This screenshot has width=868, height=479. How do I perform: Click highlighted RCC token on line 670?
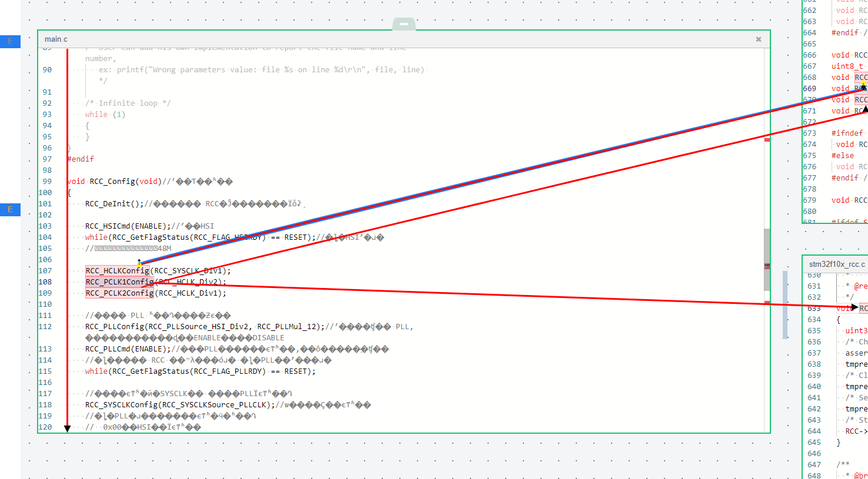pos(861,100)
